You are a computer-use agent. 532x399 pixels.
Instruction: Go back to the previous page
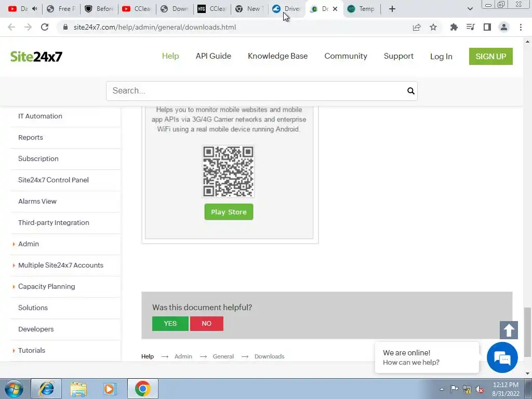[x=11, y=27]
